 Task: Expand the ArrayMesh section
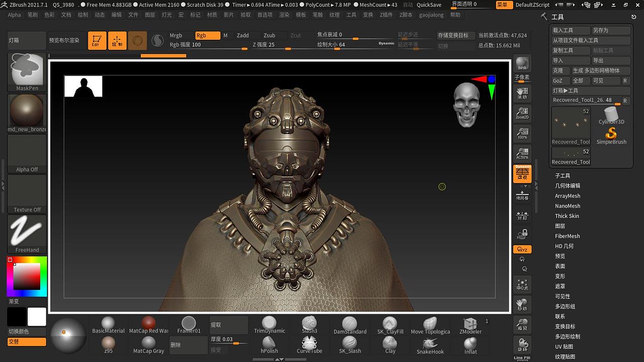click(x=568, y=196)
